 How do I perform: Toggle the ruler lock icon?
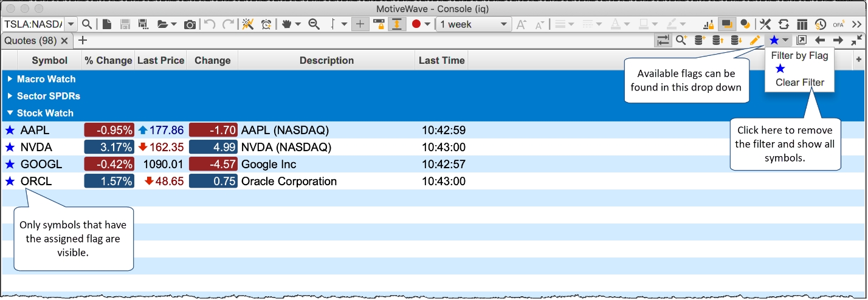[379, 24]
